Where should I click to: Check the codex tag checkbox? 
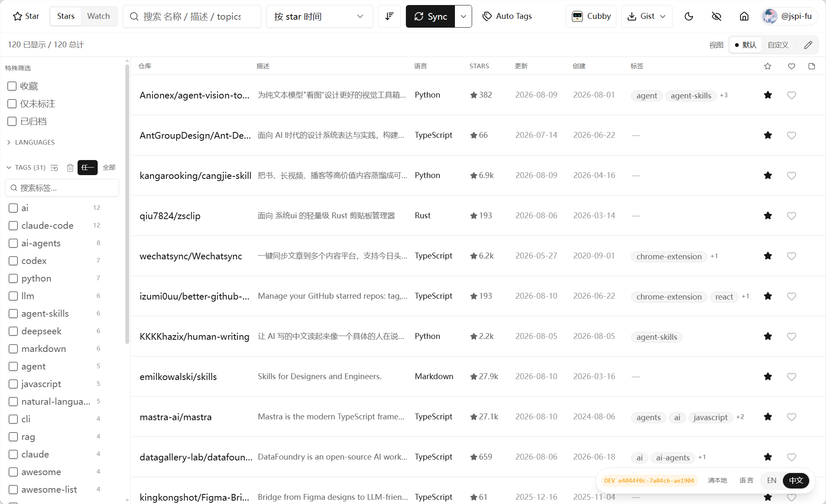pos(13,261)
